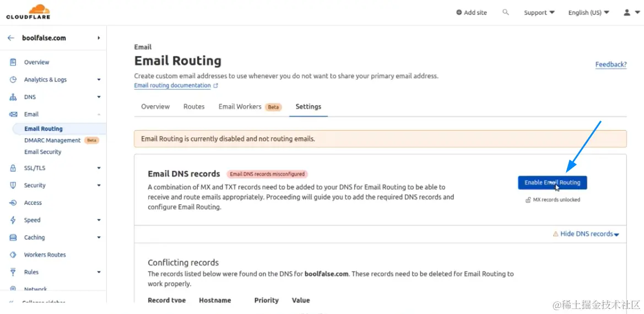Switch to the Routes tab
The width and height of the screenshot is (644, 314).
coord(194,106)
